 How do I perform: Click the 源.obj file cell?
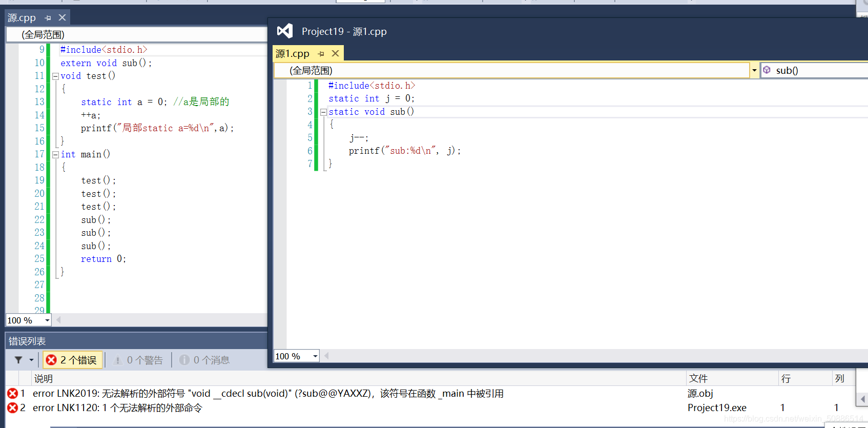[x=700, y=394]
